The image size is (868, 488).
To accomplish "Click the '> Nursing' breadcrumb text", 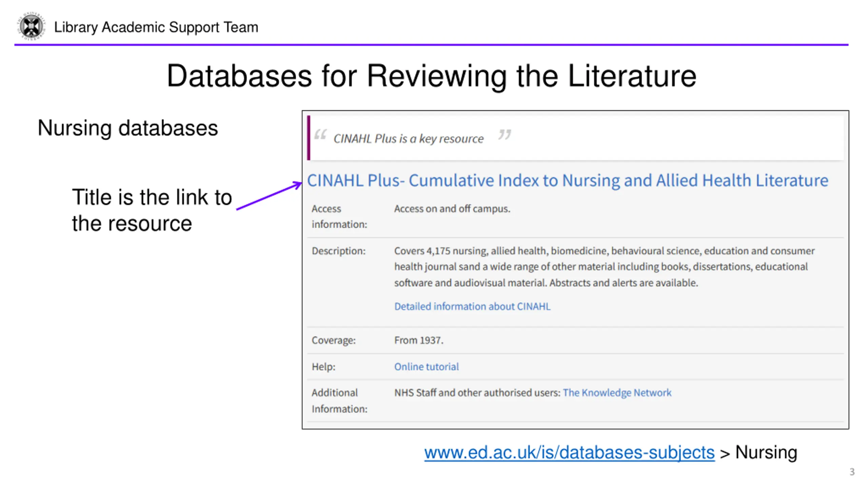I will coord(758,453).
